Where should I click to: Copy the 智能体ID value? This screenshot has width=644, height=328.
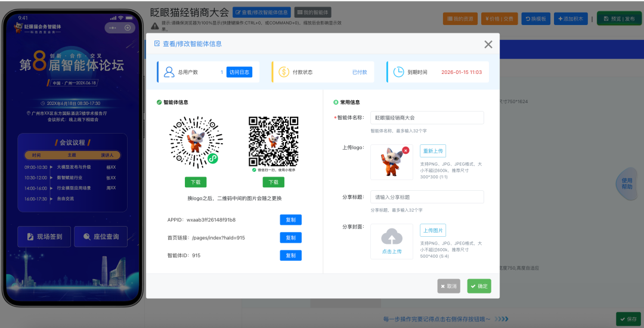[290, 255]
